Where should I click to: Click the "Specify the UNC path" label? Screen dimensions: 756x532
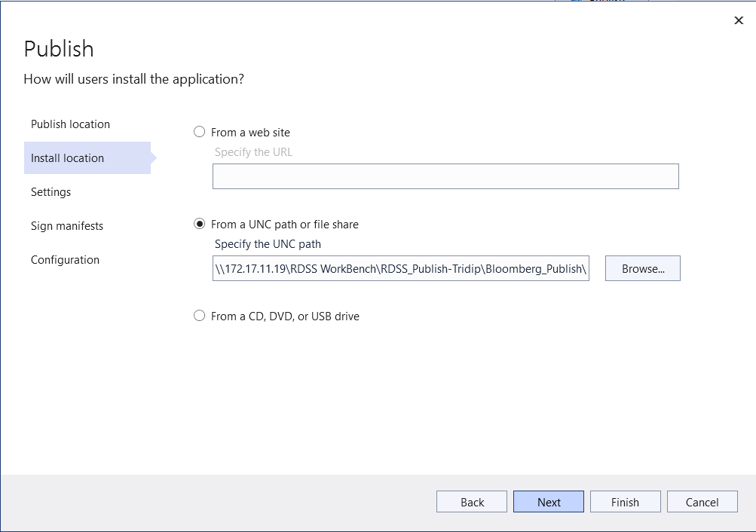(x=268, y=244)
